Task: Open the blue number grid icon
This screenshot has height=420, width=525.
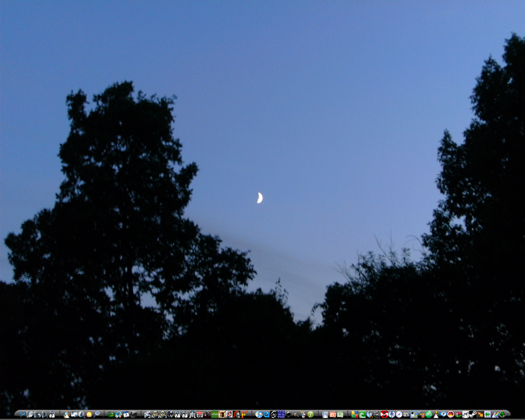Action: point(281,414)
